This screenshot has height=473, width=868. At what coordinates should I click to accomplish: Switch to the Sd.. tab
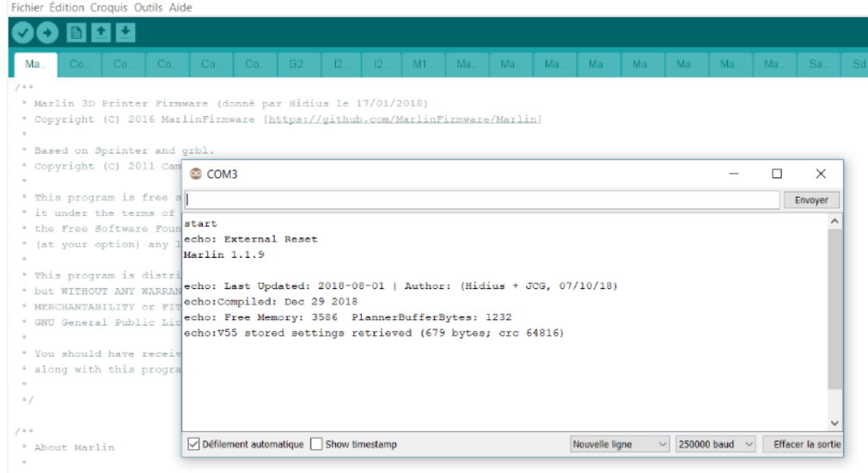(856, 64)
